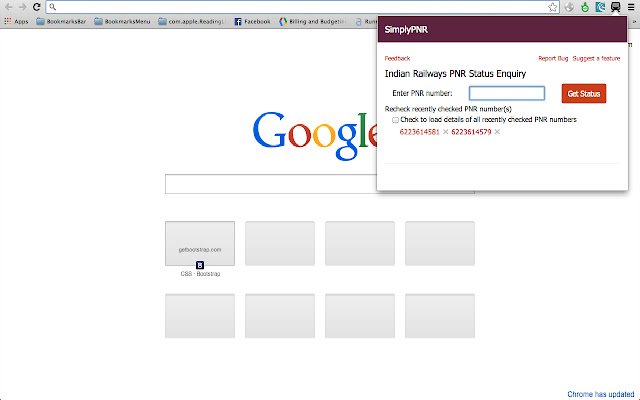640x400 pixels.
Task: Click the browser forward arrow
Action: pos(22,7)
